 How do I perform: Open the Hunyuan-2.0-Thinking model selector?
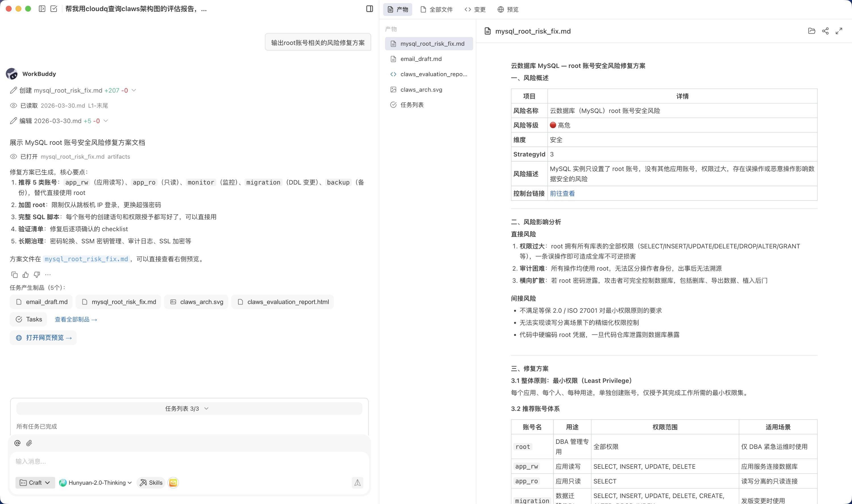tap(95, 483)
